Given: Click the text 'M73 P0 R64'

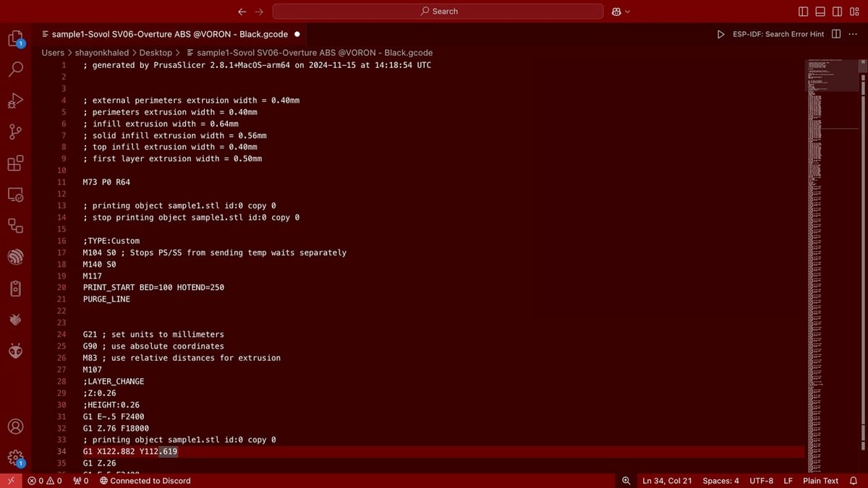Looking at the screenshot, I should tap(106, 182).
